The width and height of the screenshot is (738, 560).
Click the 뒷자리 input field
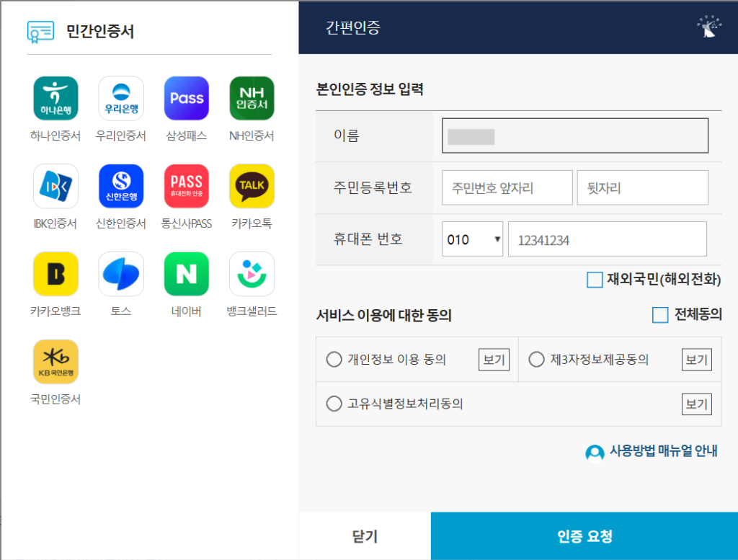(642, 188)
